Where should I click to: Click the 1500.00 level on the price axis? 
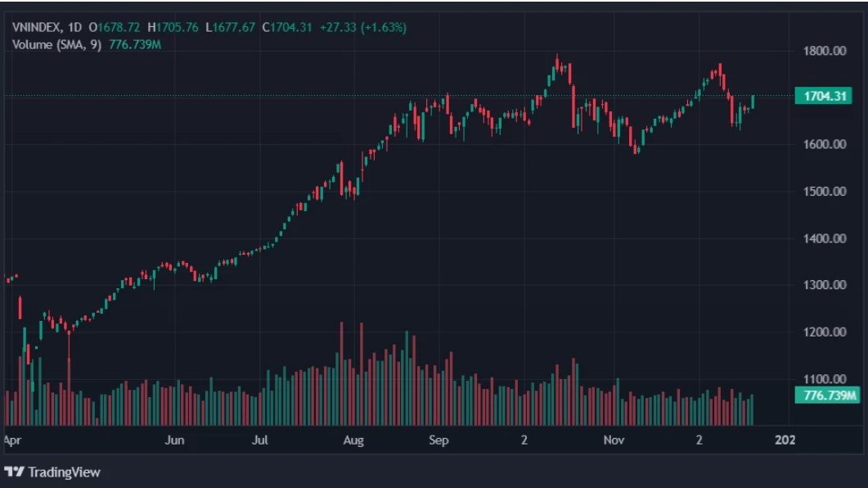click(x=824, y=192)
